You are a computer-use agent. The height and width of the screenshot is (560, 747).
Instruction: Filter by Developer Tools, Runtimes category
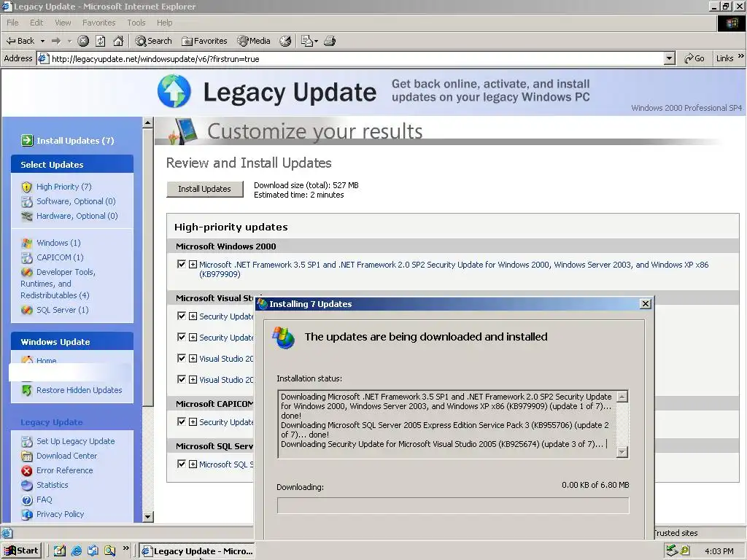tap(58, 284)
